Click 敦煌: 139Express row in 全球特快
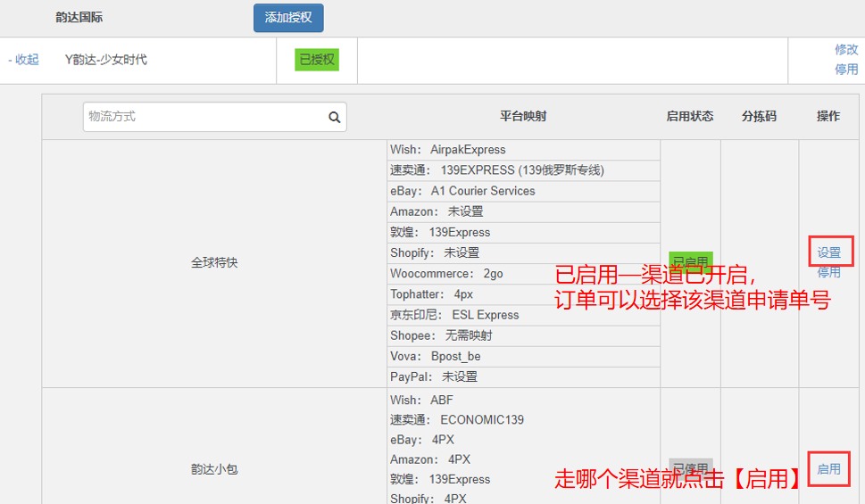865x504 pixels. 523,233
